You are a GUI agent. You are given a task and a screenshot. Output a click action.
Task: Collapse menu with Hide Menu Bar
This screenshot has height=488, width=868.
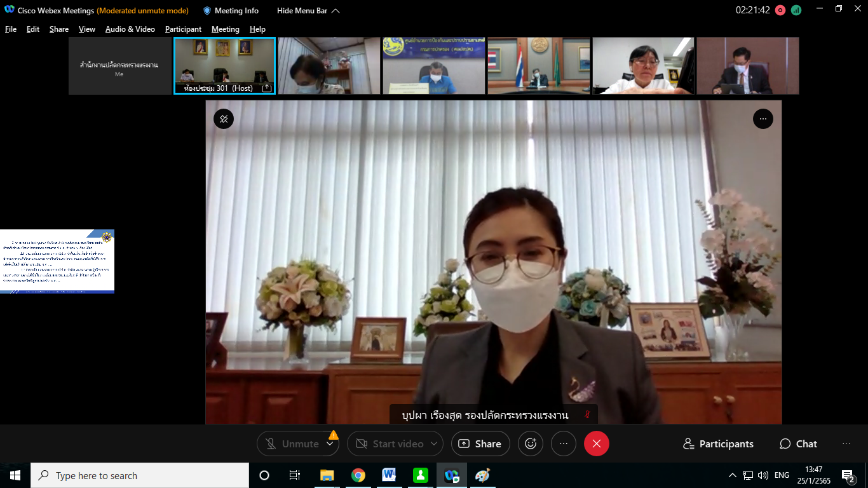pos(308,11)
